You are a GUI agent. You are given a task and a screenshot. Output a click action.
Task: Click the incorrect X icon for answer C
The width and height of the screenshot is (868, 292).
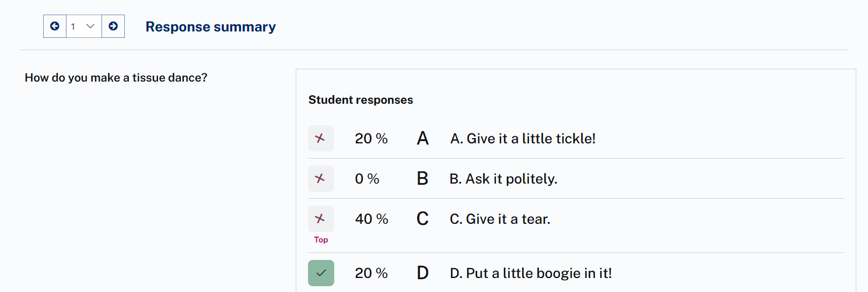321,219
